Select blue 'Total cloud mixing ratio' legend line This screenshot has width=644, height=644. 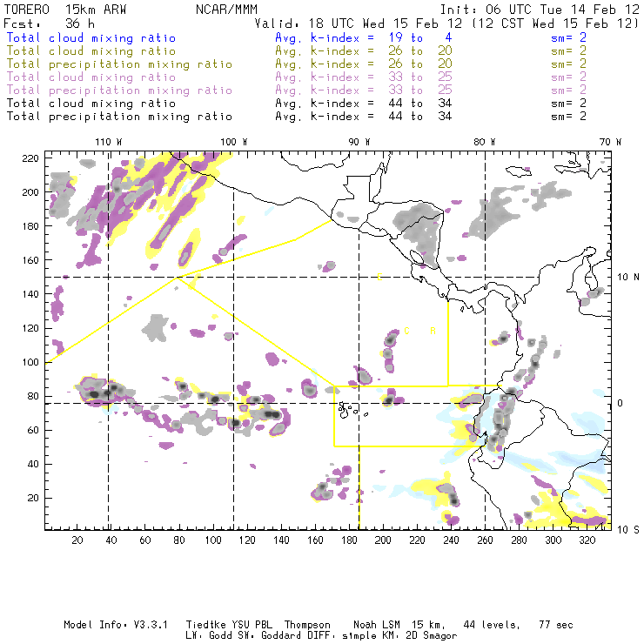tap(91, 38)
